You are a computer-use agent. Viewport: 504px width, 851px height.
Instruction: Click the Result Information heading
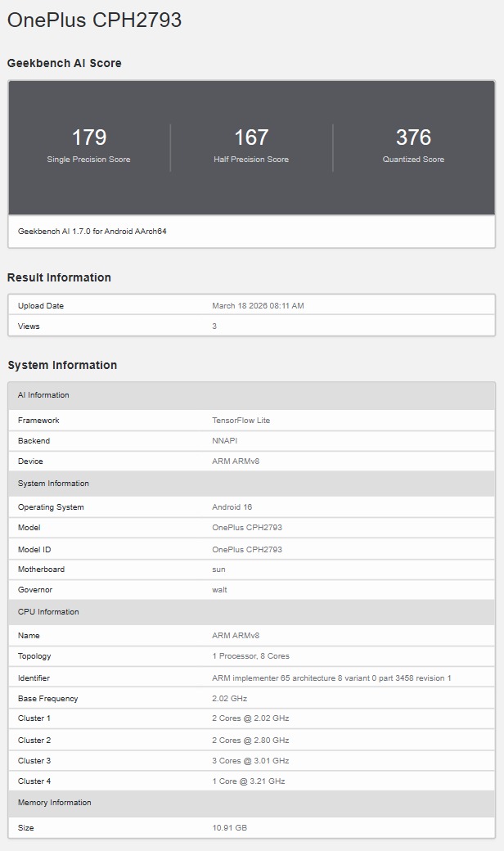pos(59,277)
